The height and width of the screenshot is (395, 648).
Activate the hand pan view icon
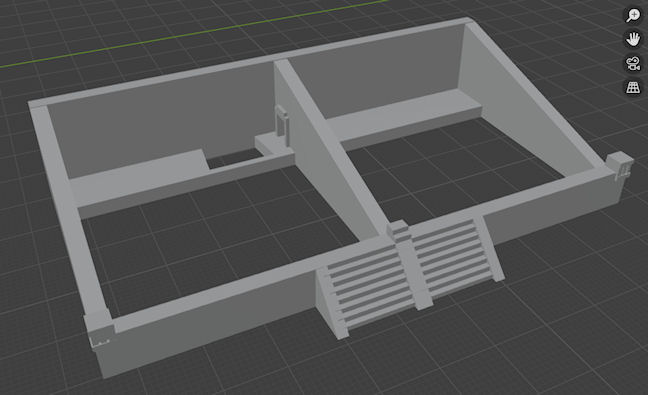pos(633,39)
